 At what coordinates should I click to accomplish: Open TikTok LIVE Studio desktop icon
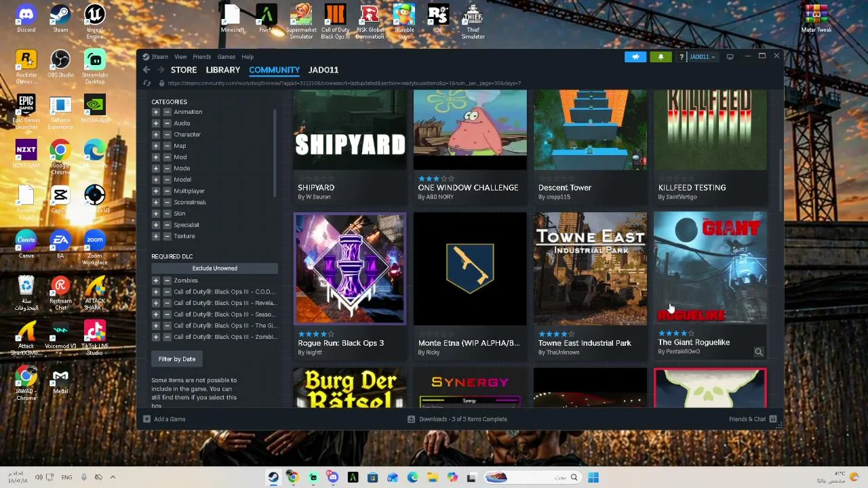[95, 338]
